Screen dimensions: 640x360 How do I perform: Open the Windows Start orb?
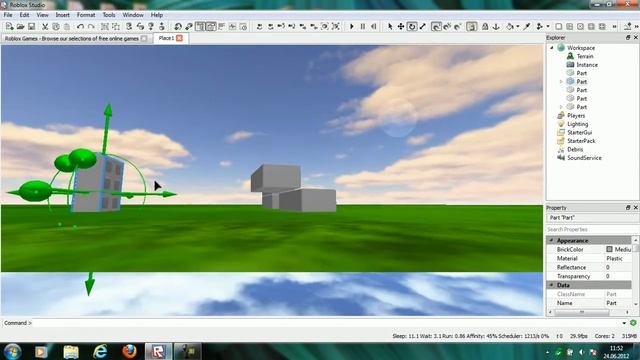click(12, 351)
